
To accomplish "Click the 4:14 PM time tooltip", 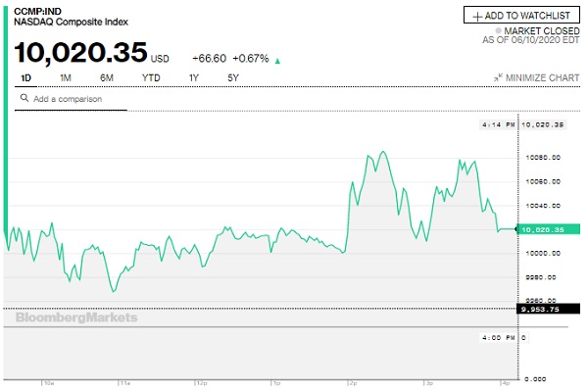I will [x=498, y=124].
